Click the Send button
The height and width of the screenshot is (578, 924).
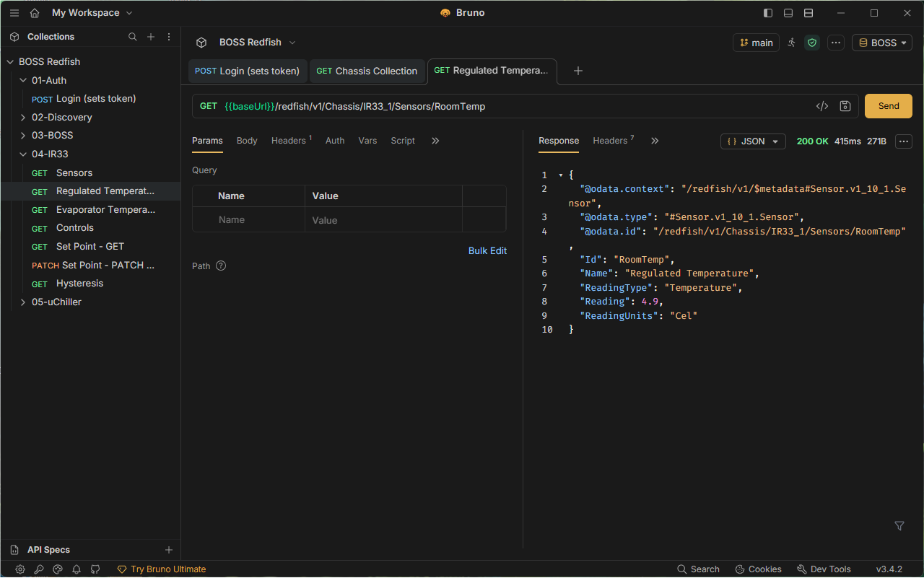click(x=889, y=106)
